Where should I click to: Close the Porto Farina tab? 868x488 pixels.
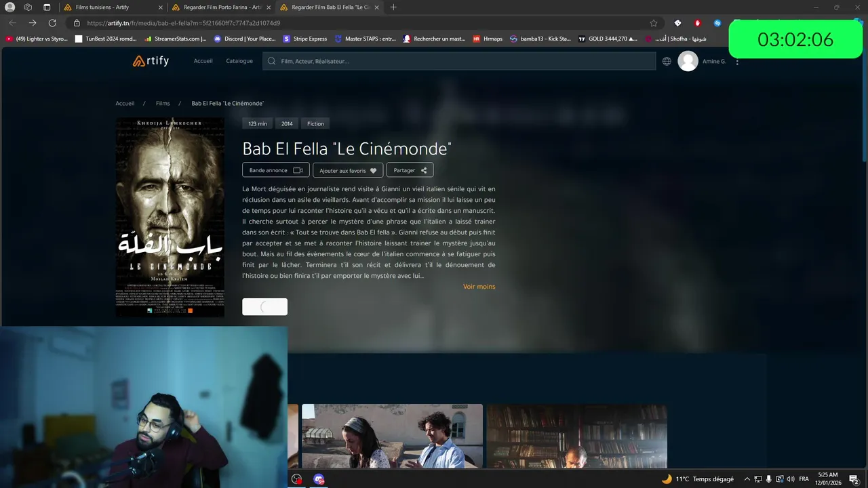[269, 7]
